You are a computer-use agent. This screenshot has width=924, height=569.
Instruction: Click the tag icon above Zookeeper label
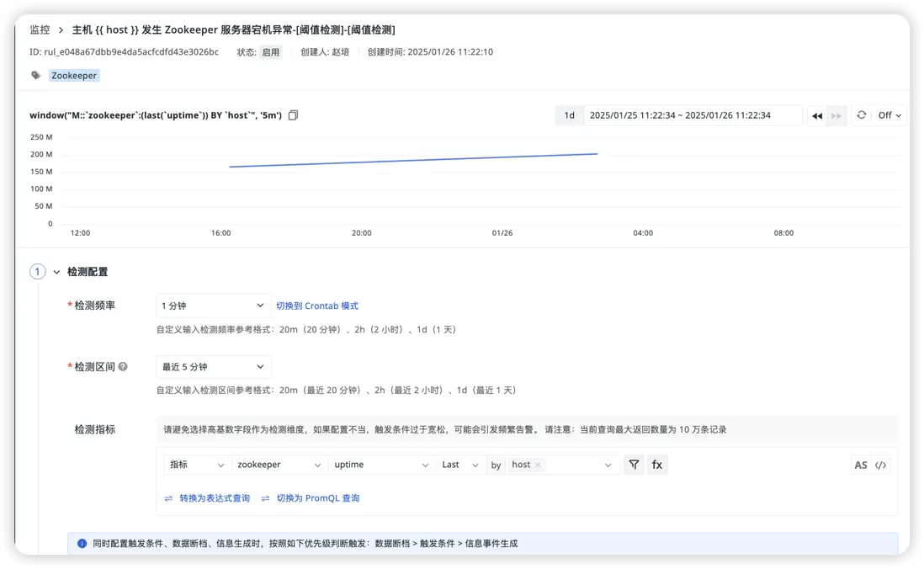35,75
